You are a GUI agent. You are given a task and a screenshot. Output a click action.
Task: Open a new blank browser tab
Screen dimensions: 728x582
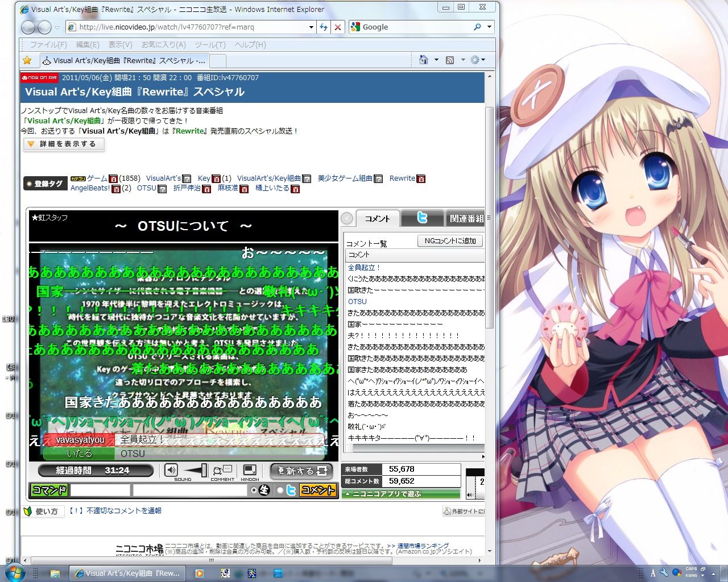pyautogui.click(x=218, y=60)
